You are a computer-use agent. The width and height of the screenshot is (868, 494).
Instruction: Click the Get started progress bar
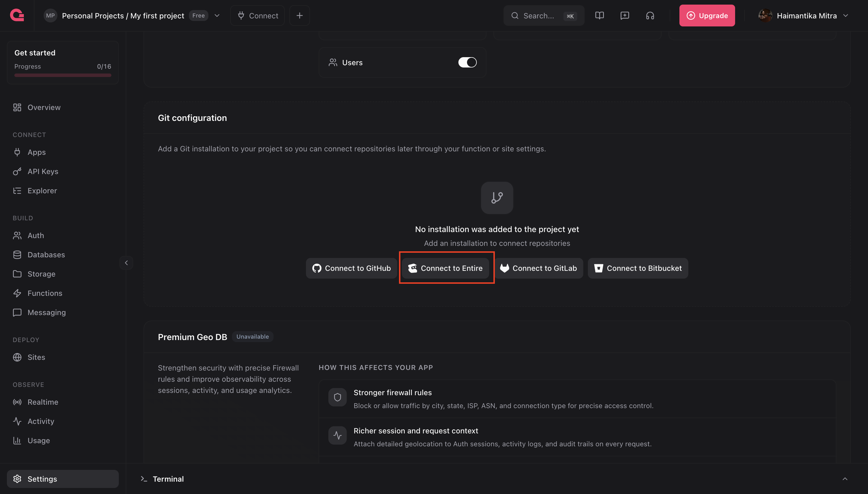click(63, 75)
